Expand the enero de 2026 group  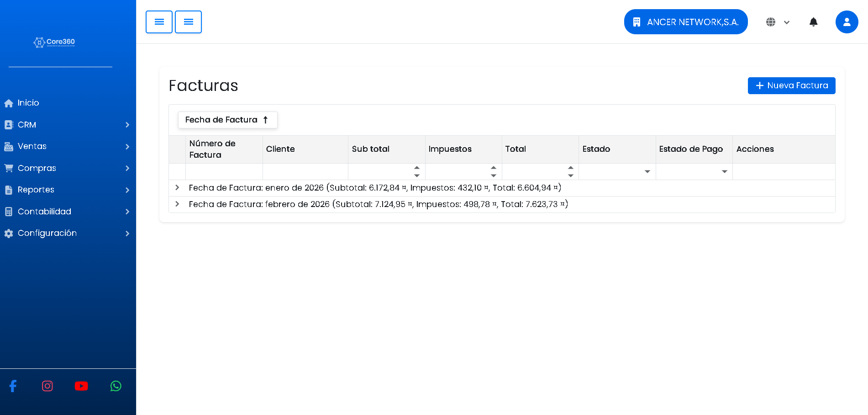point(177,188)
